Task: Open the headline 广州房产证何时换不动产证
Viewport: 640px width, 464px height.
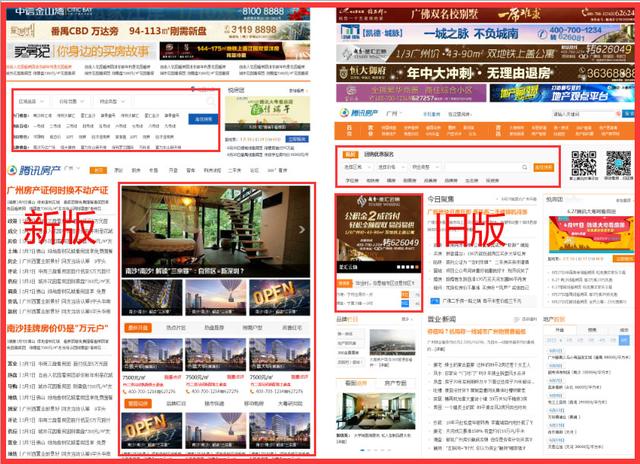Action: 58,190
